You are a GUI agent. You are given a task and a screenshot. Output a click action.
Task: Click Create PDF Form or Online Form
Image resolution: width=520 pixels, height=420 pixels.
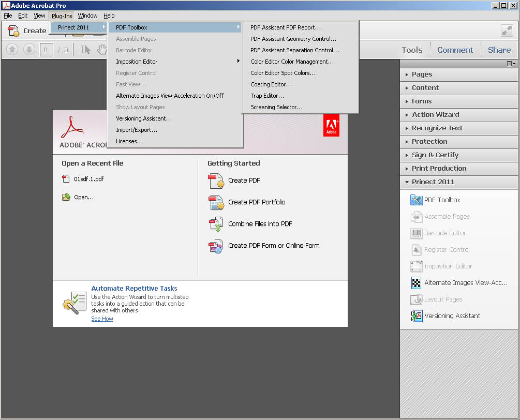(274, 246)
